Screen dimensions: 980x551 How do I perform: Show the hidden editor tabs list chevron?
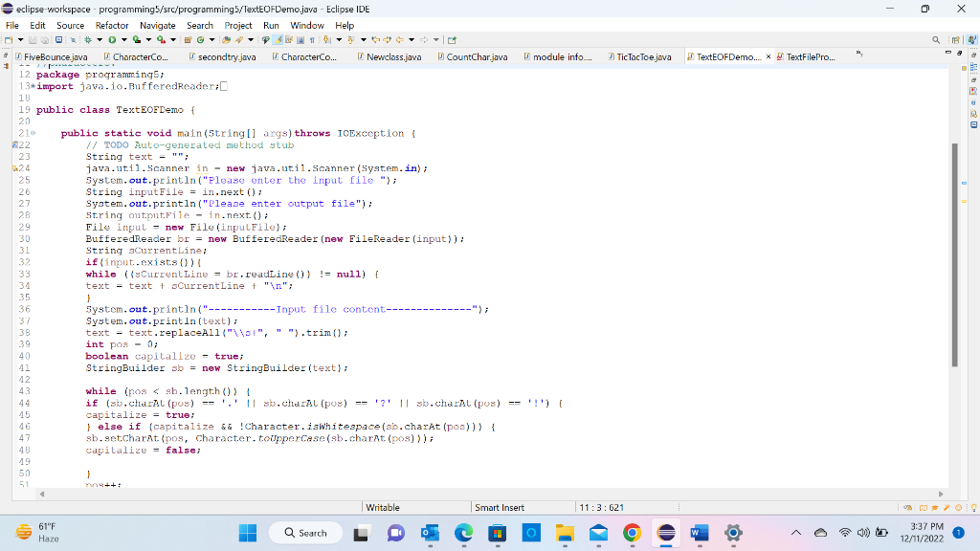tap(859, 54)
